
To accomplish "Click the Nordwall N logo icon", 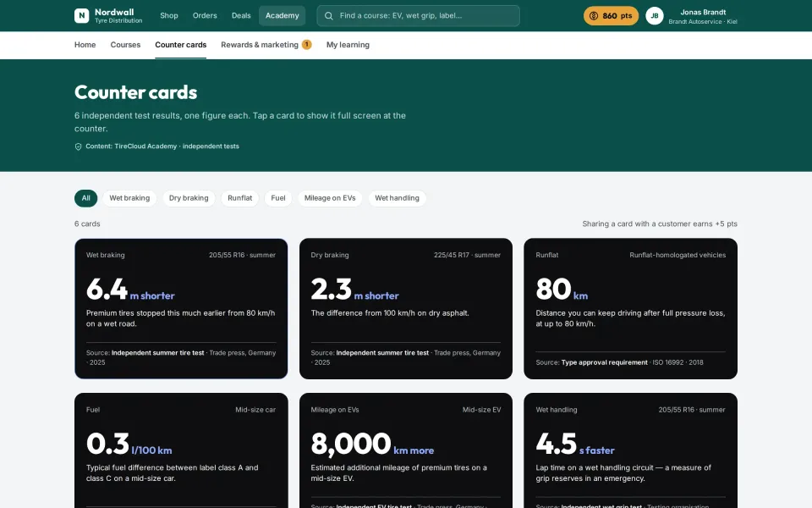I will (81, 15).
